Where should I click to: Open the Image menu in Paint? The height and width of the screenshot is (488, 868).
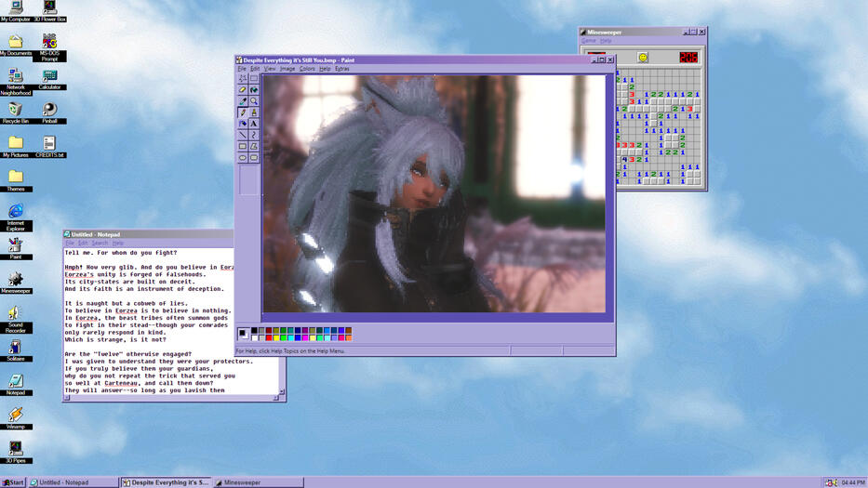point(287,69)
